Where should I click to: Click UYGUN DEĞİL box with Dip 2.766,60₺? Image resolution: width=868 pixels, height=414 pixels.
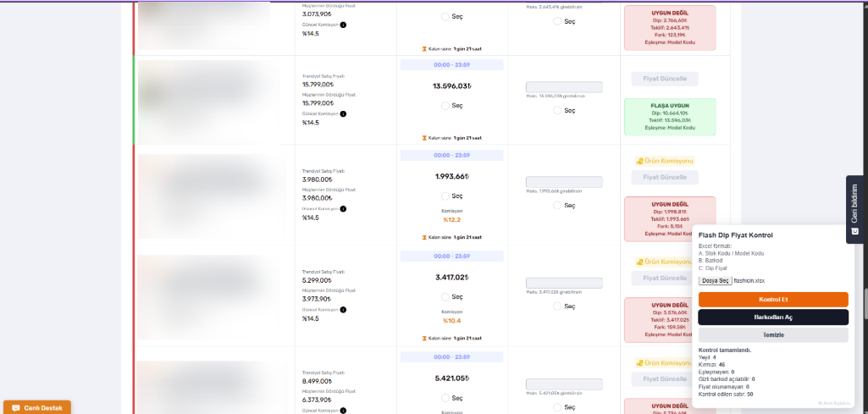tap(669, 28)
